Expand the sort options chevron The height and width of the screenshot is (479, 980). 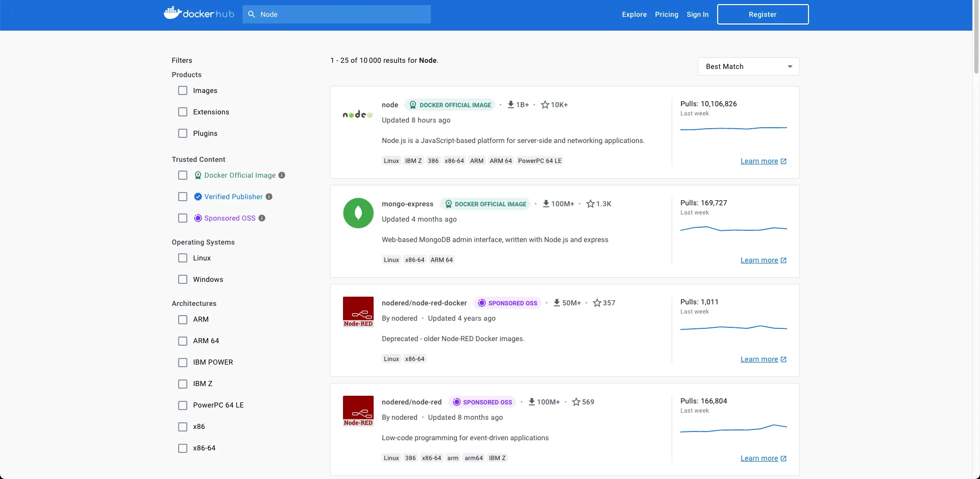[x=789, y=66]
